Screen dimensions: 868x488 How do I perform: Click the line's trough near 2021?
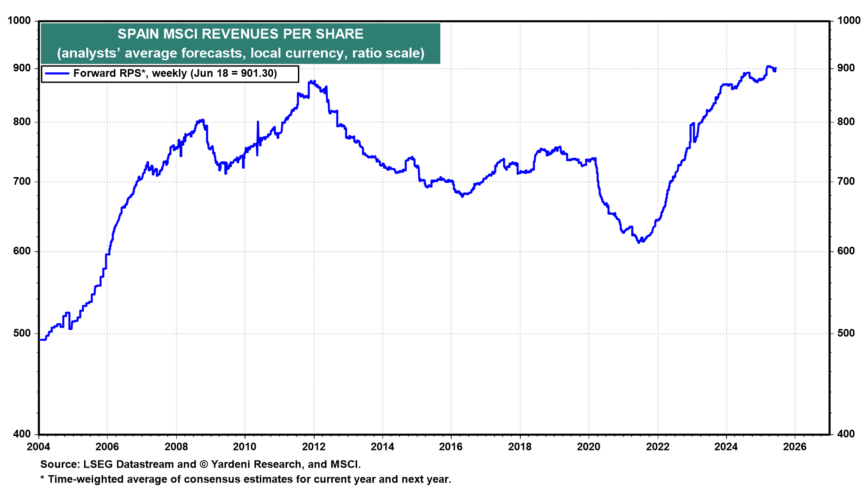tap(639, 242)
